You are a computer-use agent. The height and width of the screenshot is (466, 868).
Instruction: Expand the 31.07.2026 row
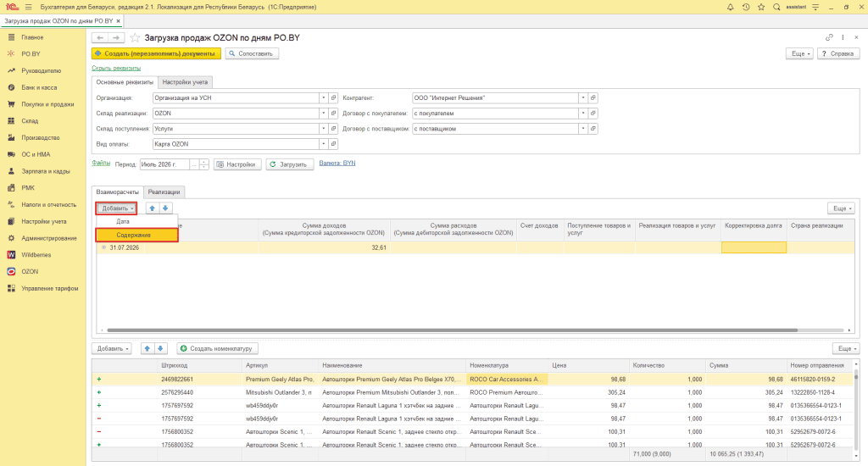tap(103, 247)
